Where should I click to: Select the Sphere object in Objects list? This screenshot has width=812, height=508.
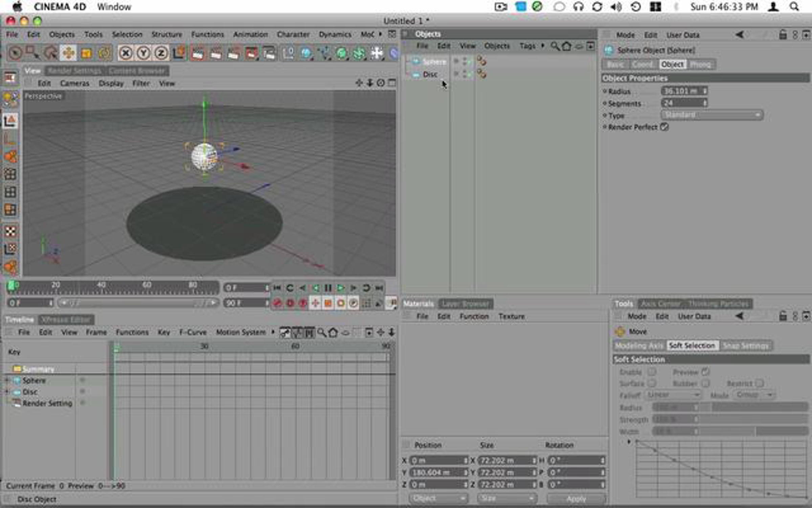[x=434, y=62]
